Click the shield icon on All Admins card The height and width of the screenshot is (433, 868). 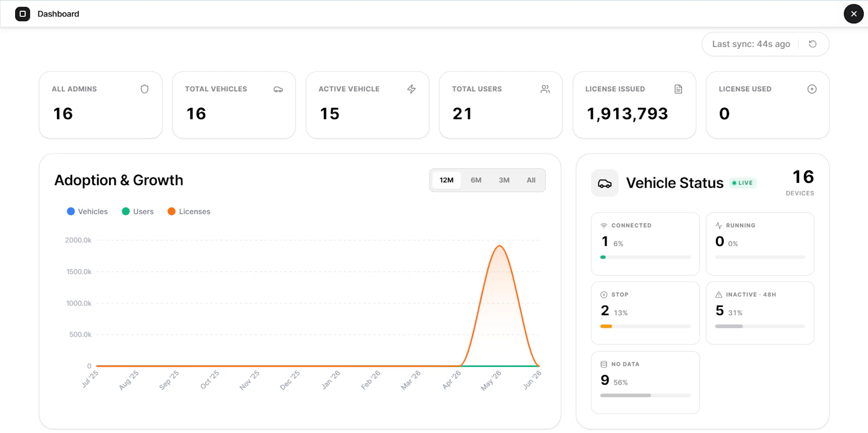click(x=144, y=89)
